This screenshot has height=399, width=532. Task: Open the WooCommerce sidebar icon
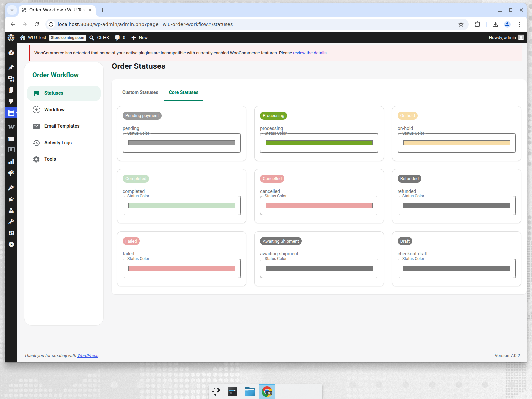pos(11,127)
